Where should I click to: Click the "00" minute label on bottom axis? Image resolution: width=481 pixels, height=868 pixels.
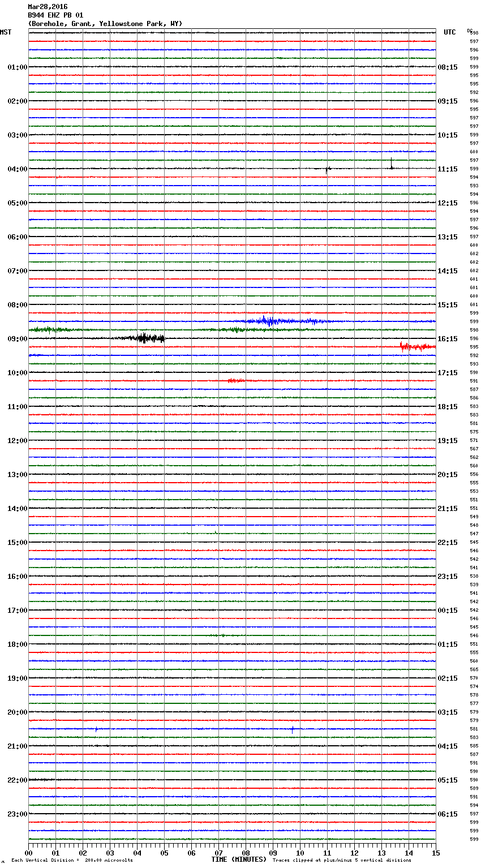(28, 853)
